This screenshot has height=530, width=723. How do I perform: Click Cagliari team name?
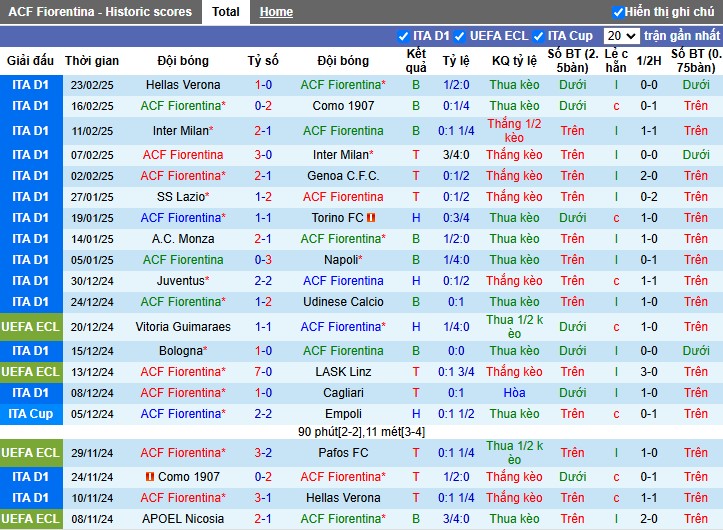pos(343,393)
